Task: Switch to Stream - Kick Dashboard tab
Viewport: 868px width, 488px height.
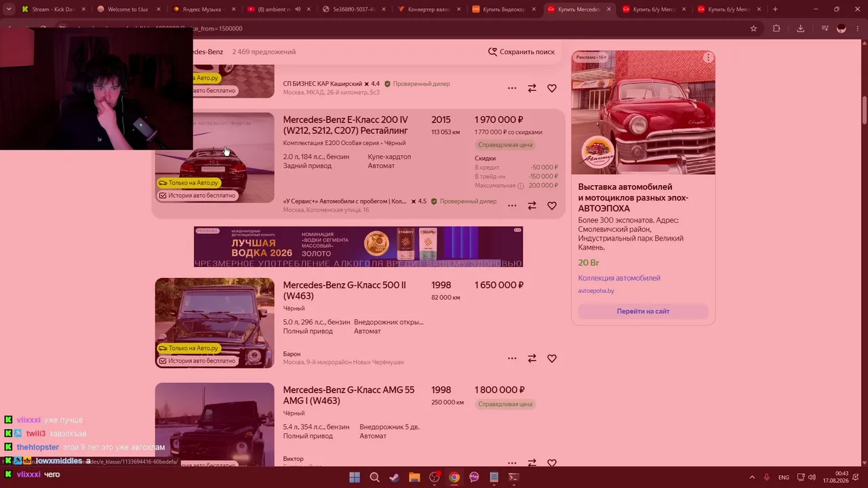Action: pos(54,9)
